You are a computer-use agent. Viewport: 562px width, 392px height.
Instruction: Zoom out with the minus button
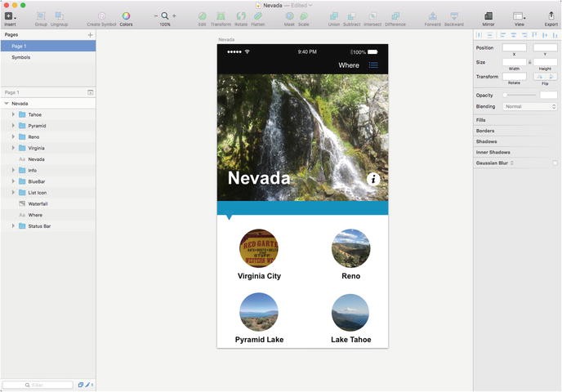(155, 16)
